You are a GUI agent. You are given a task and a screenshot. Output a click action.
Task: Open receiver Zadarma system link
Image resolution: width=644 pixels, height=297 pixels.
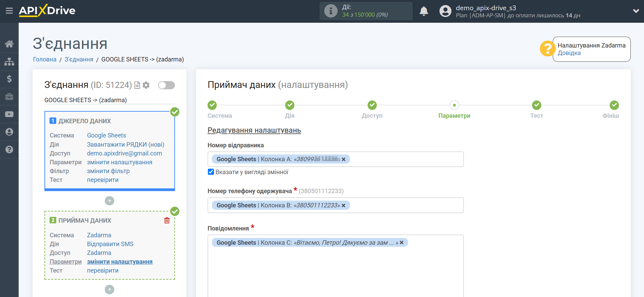pos(99,235)
